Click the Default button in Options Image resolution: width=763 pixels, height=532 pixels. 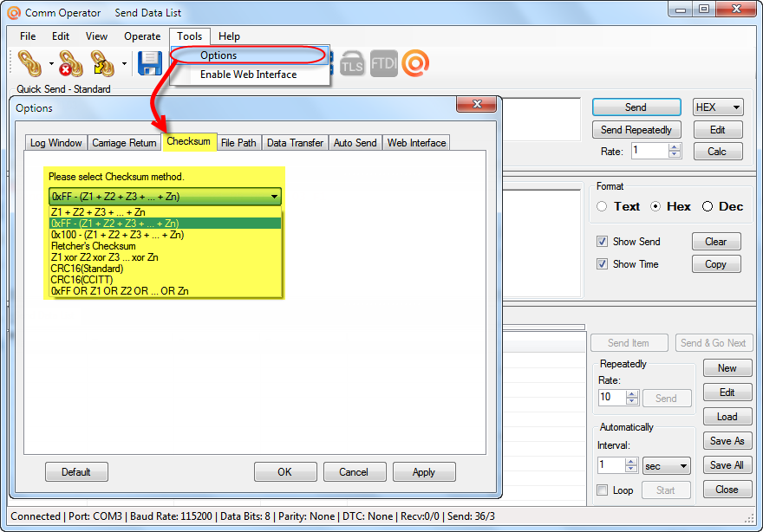click(x=76, y=472)
